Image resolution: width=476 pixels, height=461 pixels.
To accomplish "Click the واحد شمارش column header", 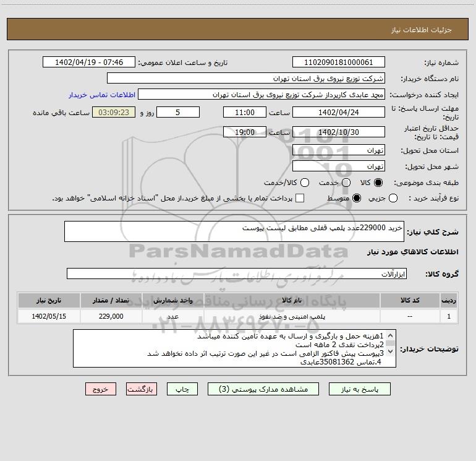I will 172,300.
